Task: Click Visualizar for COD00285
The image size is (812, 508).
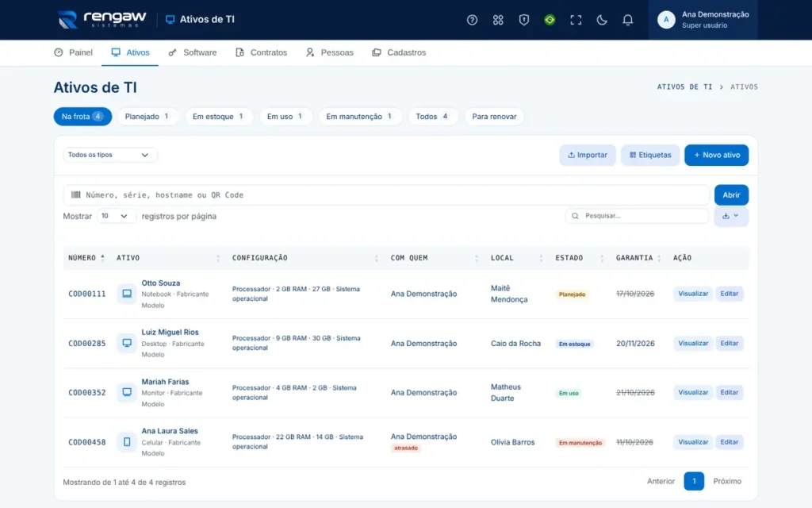Action: 693,343
